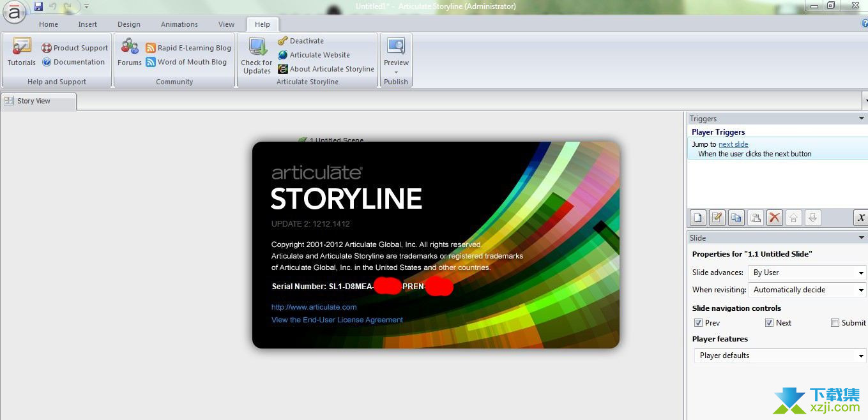This screenshot has height=420, width=868.
Task: Open the Word of Mouth Blog
Action: 186,62
